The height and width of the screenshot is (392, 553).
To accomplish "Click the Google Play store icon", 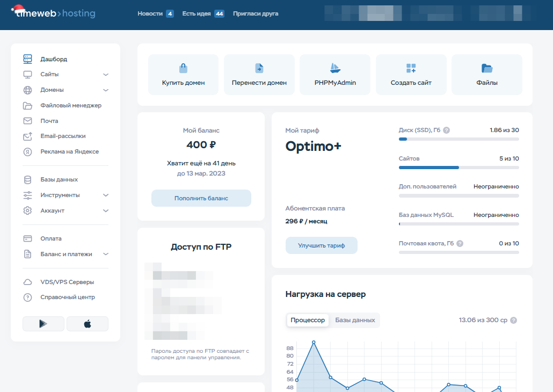I will [43, 324].
